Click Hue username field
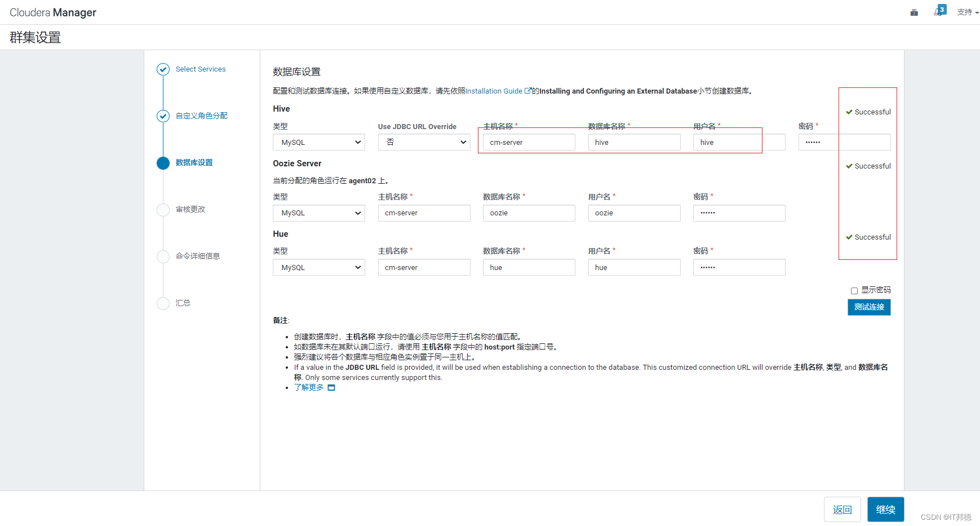Viewport: 980px width, 526px height. coord(635,268)
